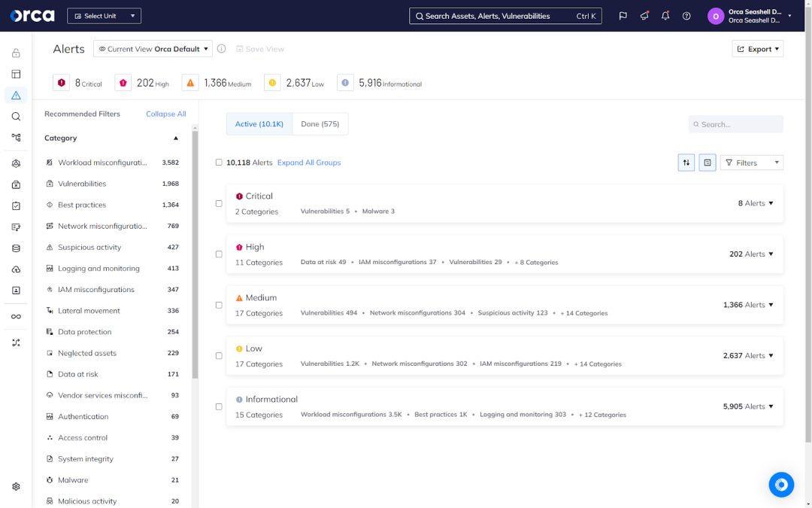The height and width of the screenshot is (508, 812).
Task: Expand the 1,366 Alerts Medium group
Action: click(748, 305)
